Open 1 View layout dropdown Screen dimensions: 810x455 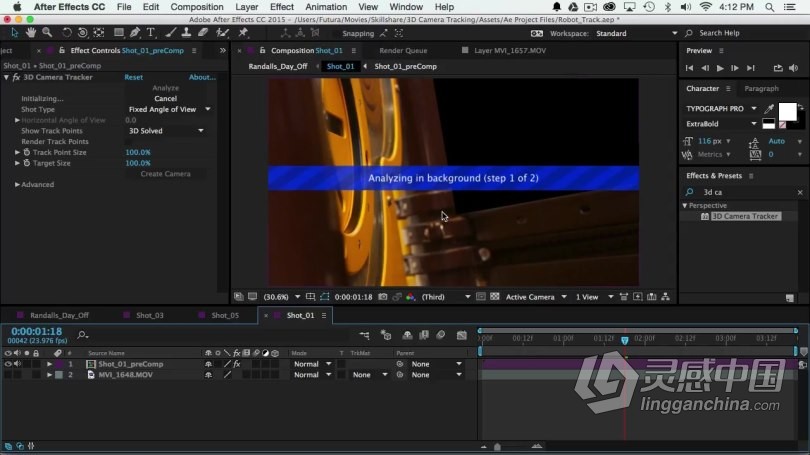(595, 297)
